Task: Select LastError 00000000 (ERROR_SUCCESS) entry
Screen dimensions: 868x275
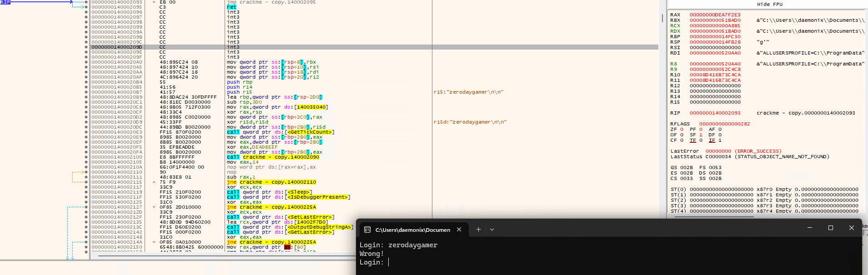Action: coord(726,151)
